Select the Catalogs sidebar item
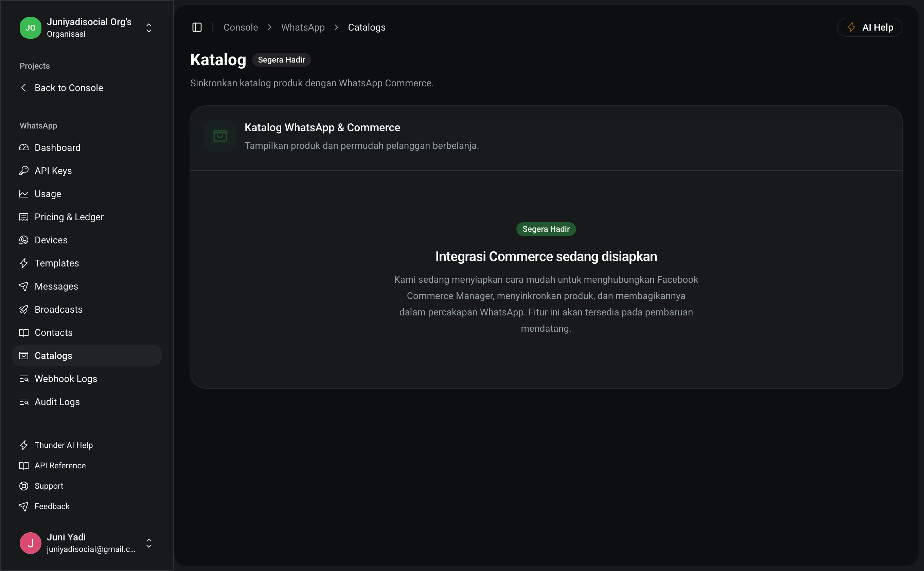Screen dimensions: 924x571 (87, 356)
